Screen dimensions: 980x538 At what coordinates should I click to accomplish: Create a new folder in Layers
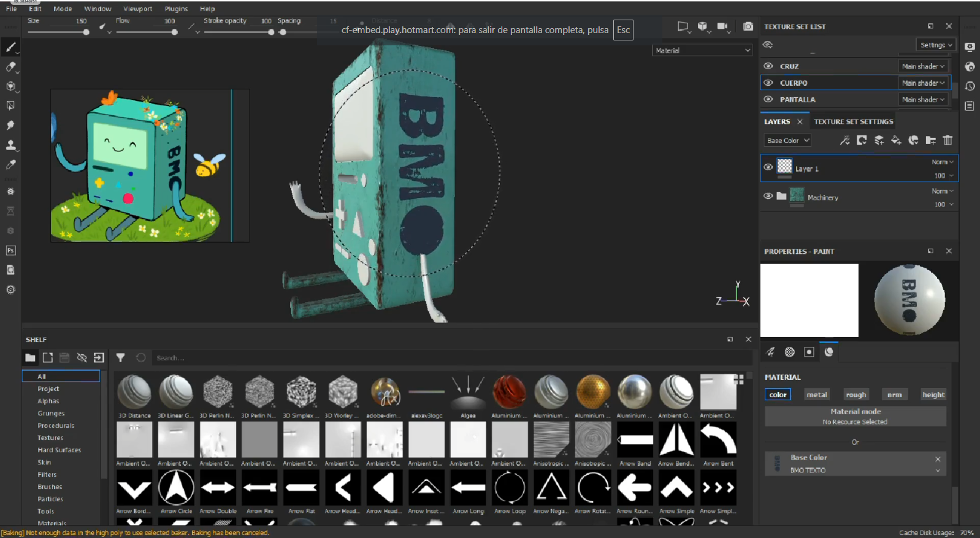[x=930, y=140]
